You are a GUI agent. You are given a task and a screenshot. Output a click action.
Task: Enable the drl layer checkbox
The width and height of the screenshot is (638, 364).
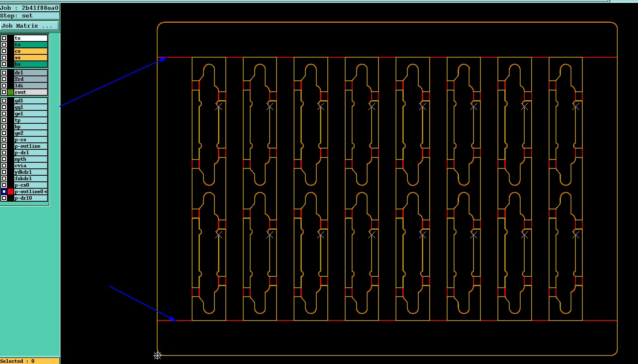coord(4,73)
